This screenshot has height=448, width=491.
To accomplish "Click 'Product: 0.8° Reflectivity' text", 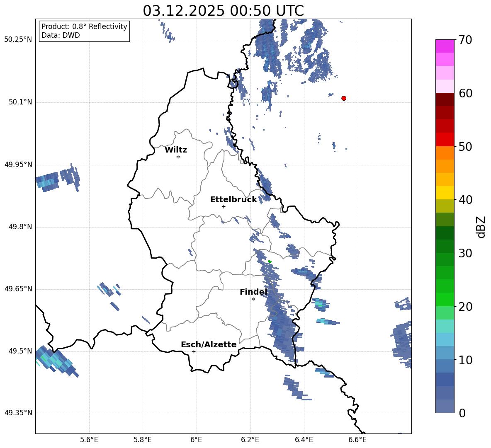I will click(84, 27).
